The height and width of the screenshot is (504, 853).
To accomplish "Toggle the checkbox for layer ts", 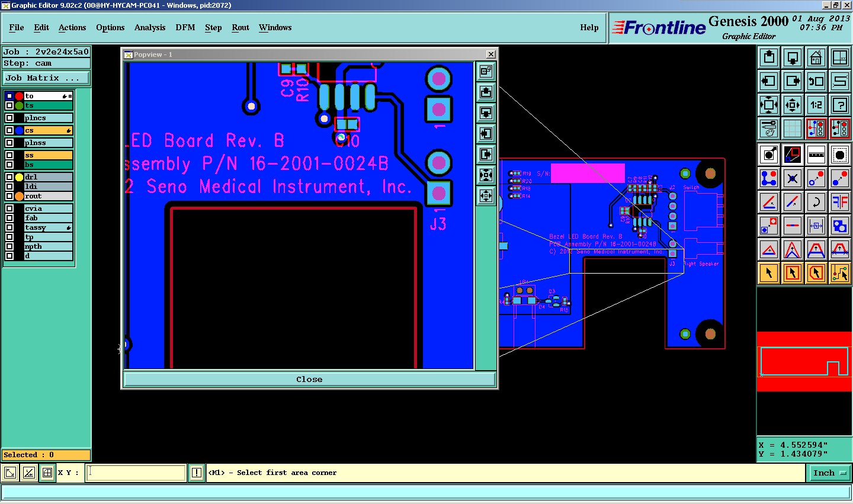I will 9,105.
